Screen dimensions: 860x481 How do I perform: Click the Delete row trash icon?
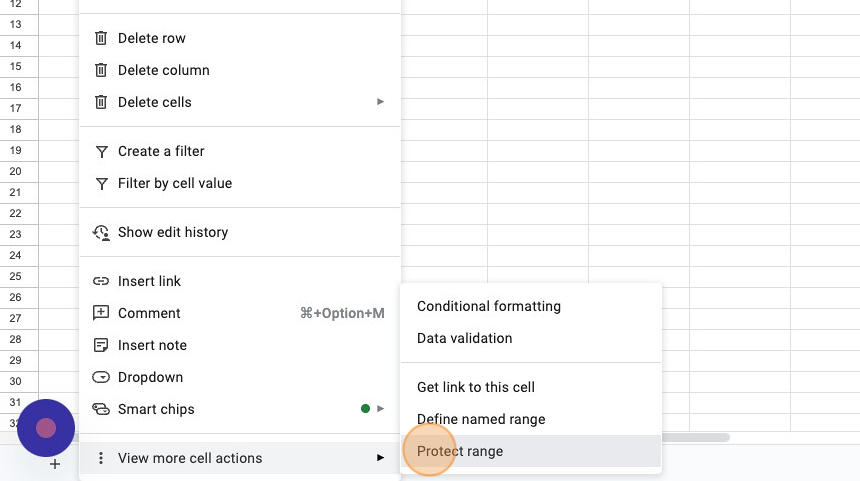[x=101, y=38]
